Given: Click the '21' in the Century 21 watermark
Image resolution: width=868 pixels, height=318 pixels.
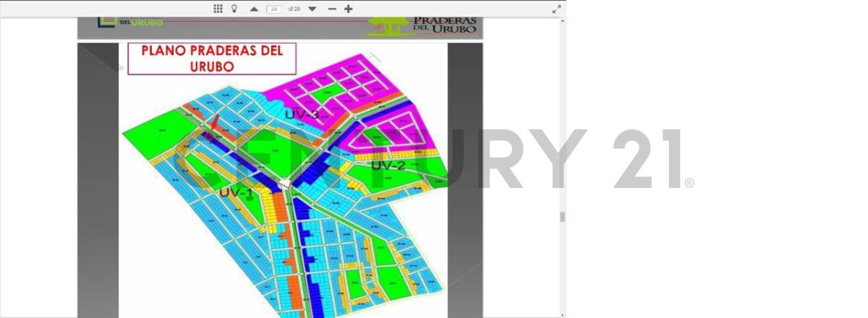Looking at the screenshot, I should 647,160.
